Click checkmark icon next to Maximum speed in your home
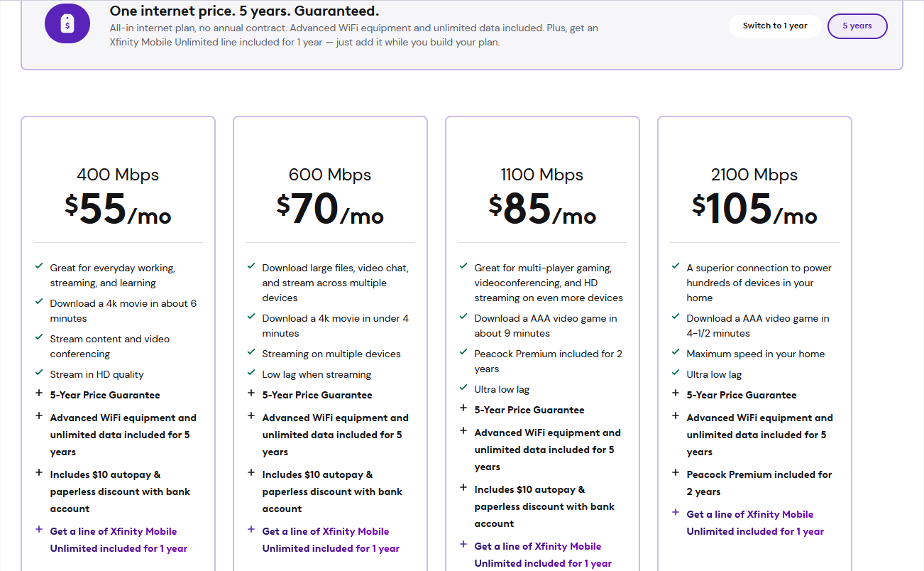This screenshot has height=571, width=924. [676, 352]
